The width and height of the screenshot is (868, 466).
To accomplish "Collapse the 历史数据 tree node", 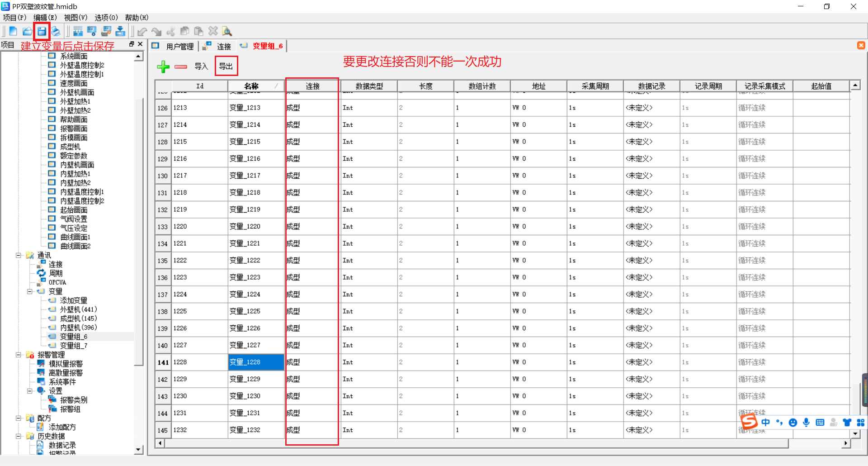I will click(19, 436).
